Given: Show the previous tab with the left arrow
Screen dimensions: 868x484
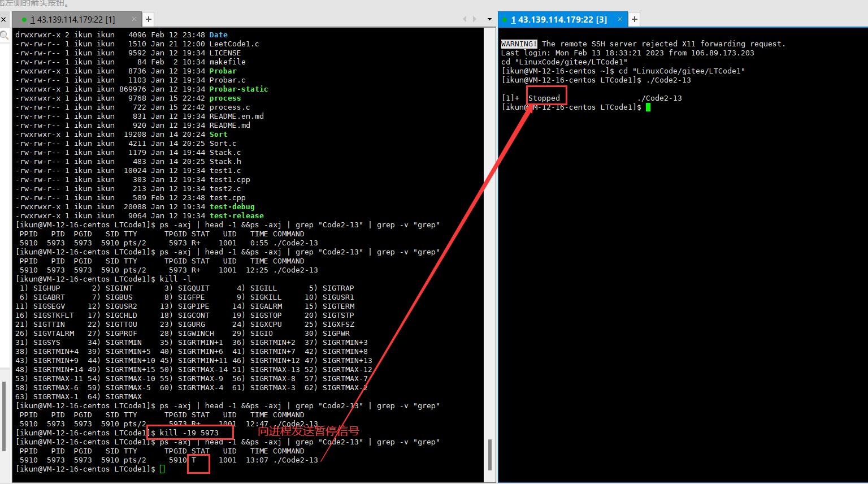Looking at the screenshot, I should pos(465,19).
